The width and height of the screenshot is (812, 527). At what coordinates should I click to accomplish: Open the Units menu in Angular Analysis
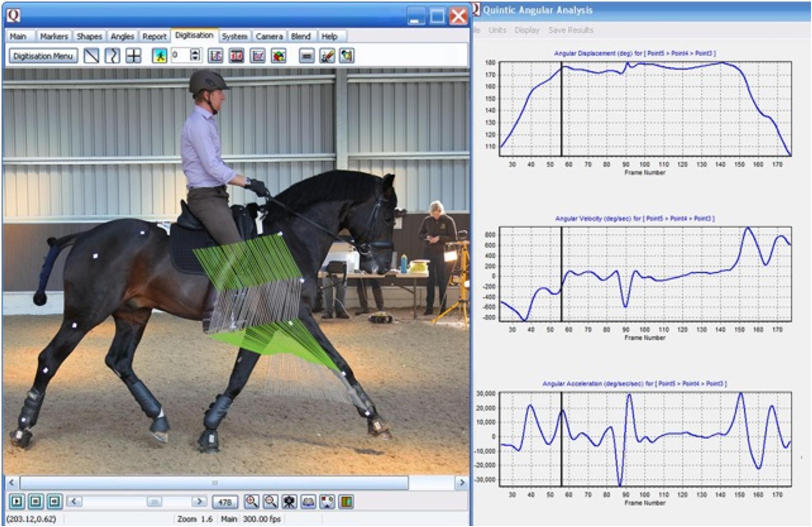pyautogui.click(x=497, y=30)
